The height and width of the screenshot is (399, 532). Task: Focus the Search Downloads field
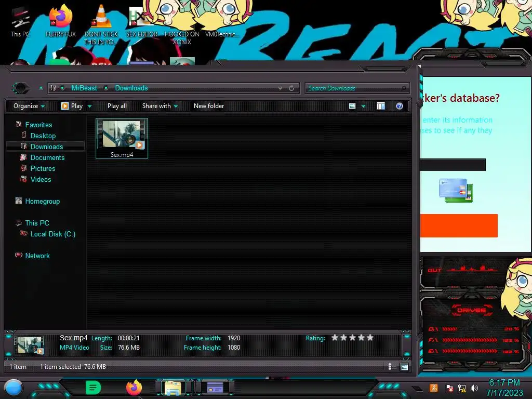357,88
